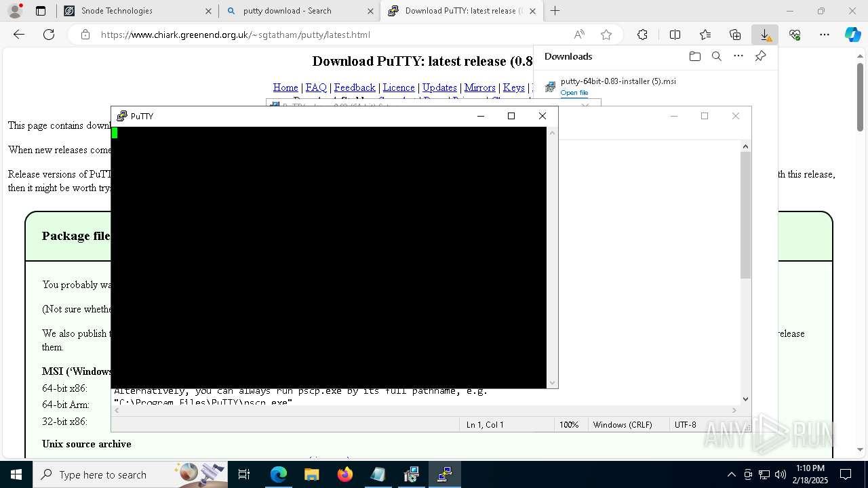Screen dimensions: 868x488
Task: Click the taskbar search box
Action: point(130,474)
